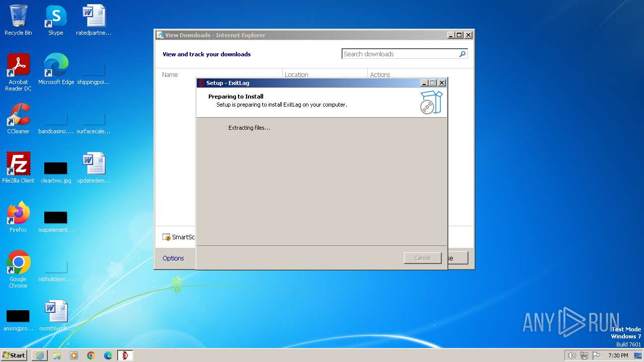The height and width of the screenshot is (362, 644).
Task: Click the volume speaker tray icon
Action: click(x=572, y=355)
